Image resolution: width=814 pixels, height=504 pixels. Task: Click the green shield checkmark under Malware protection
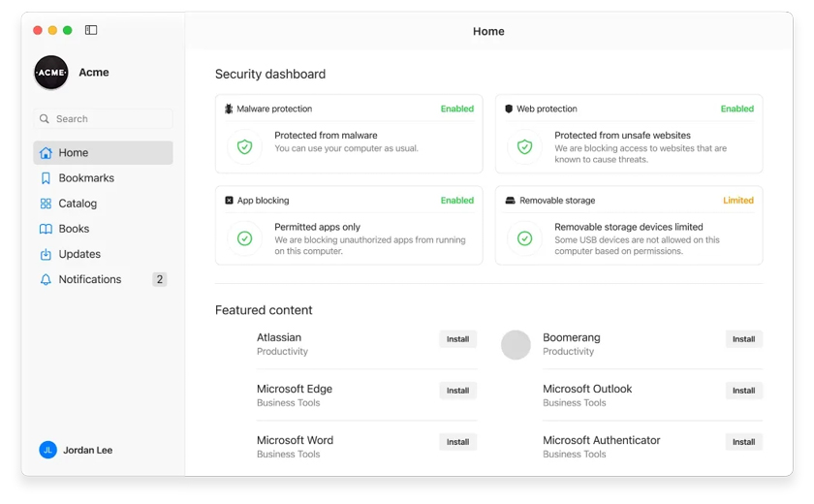[245, 147]
